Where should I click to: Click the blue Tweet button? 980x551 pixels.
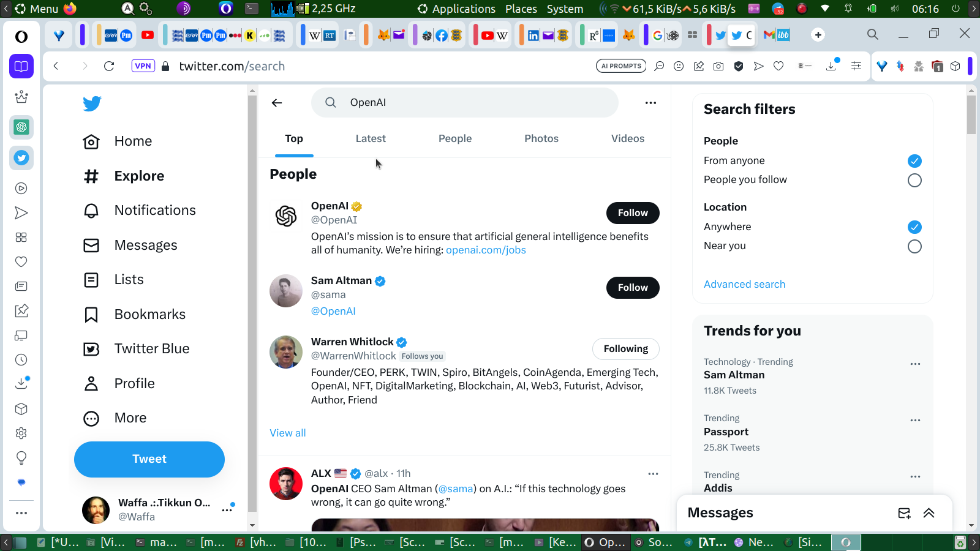(149, 460)
